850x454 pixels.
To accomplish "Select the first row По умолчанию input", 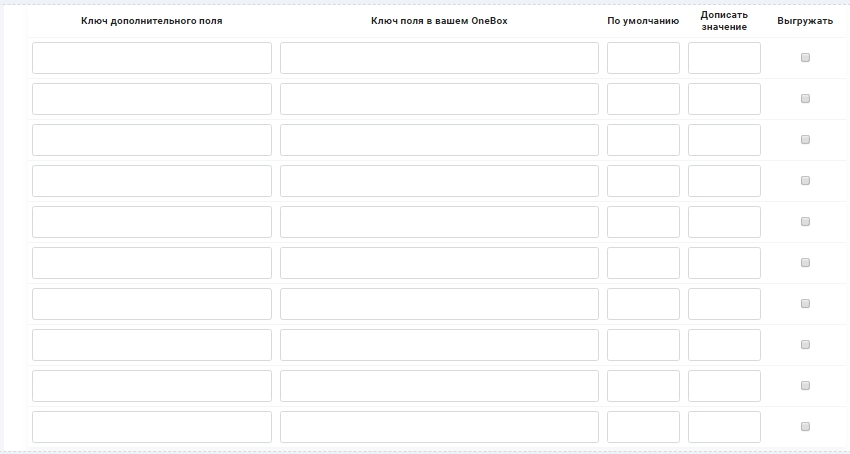I will [643, 58].
